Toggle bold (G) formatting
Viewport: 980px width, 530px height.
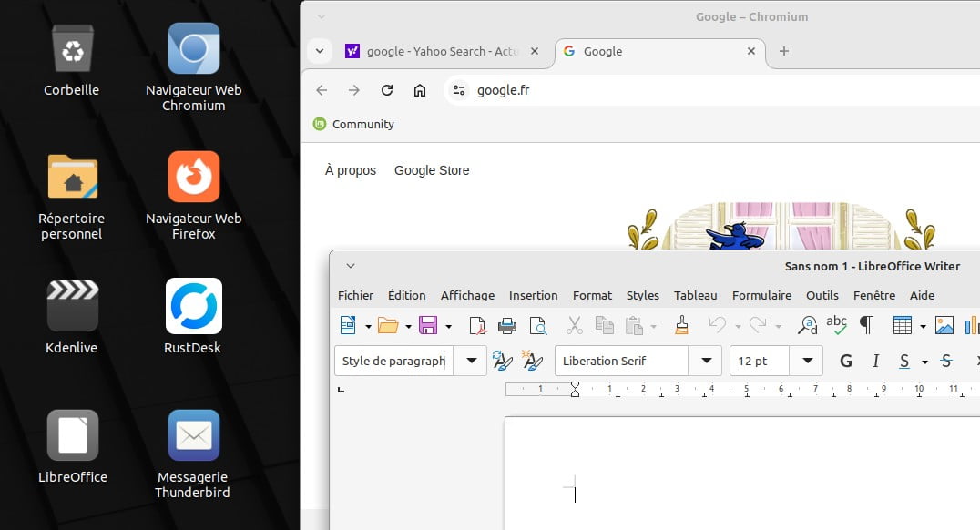pyautogui.click(x=846, y=362)
